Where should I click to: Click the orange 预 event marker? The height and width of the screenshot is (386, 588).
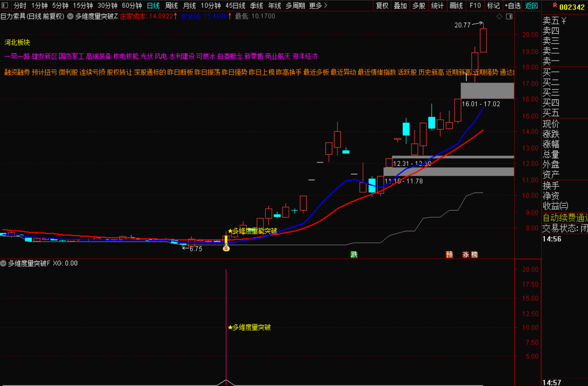pyautogui.click(x=449, y=254)
